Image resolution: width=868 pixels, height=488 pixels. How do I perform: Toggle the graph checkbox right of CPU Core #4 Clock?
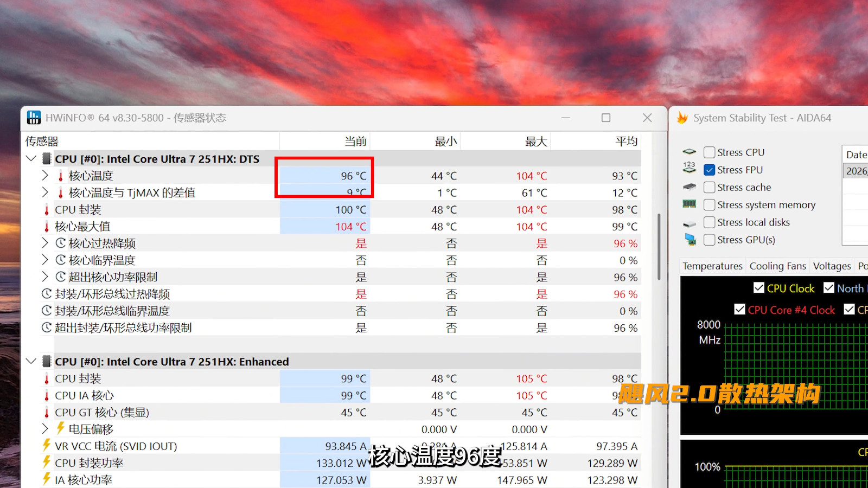point(850,309)
